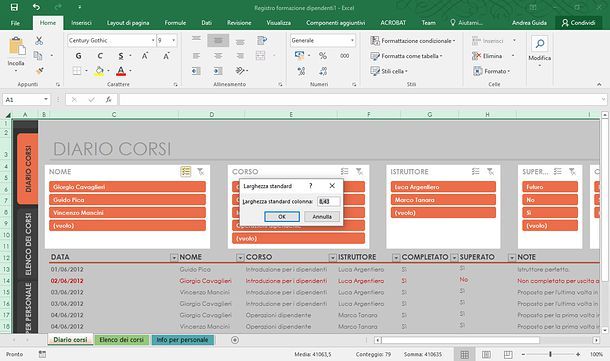The width and height of the screenshot is (610, 361).
Task: Switch to Page Break Preview icon
Action: (508, 354)
